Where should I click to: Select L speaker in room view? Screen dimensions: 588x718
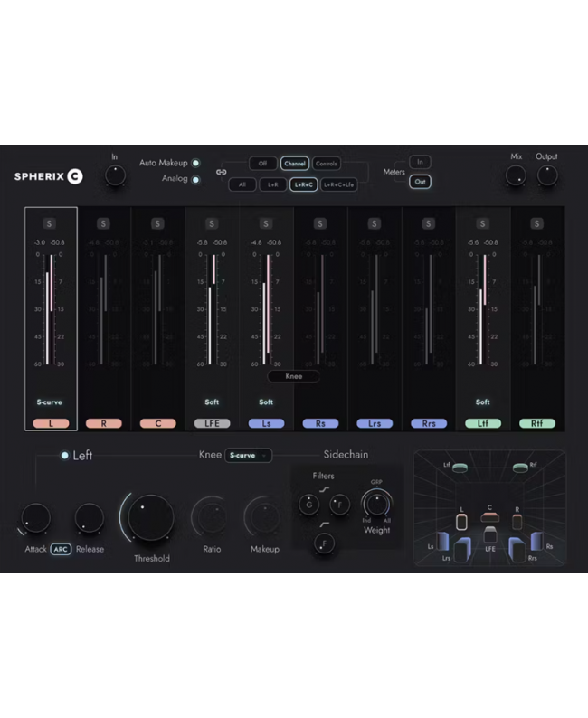point(461,522)
